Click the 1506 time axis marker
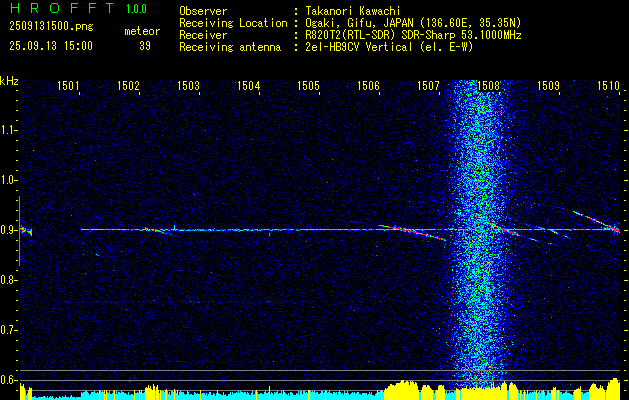Image resolution: width=629 pixels, height=400 pixels. click(x=368, y=85)
